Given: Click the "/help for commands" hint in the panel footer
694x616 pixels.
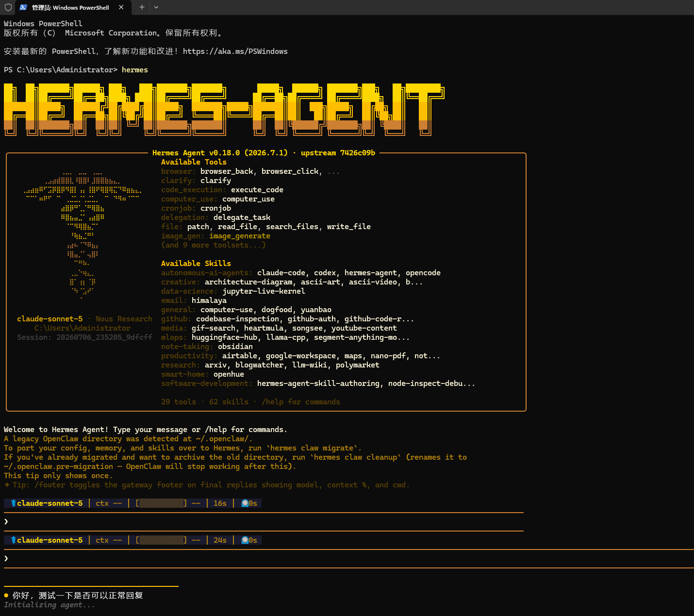Looking at the screenshot, I should coord(301,402).
